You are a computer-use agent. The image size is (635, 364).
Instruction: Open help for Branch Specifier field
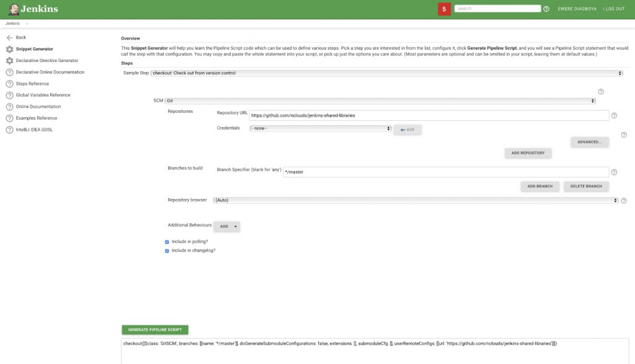[x=614, y=172]
